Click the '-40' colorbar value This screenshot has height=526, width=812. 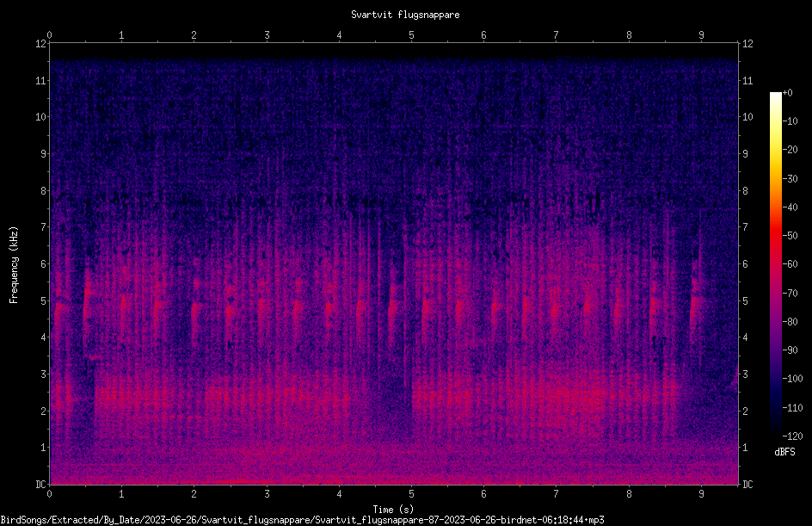(790, 207)
